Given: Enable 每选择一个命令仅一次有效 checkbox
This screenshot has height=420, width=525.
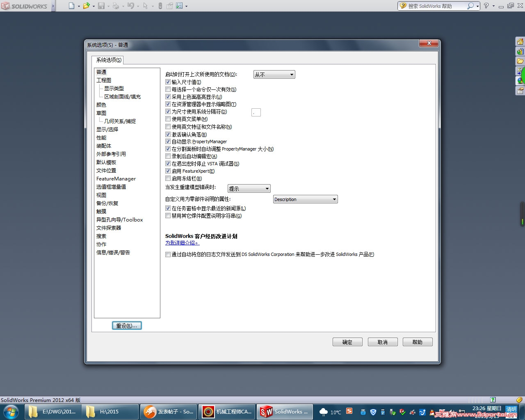Looking at the screenshot, I should pyautogui.click(x=168, y=89).
